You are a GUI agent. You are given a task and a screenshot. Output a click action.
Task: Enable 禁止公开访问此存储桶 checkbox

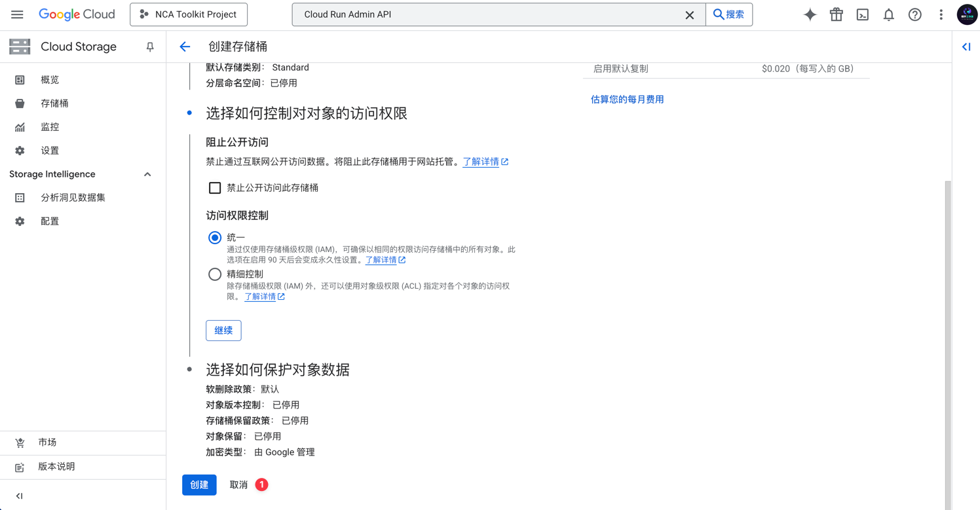pyautogui.click(x=214, y=187)
